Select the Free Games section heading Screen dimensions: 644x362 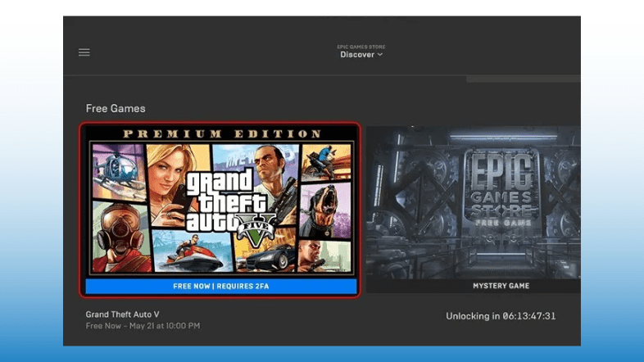click(x=116, y=109)
